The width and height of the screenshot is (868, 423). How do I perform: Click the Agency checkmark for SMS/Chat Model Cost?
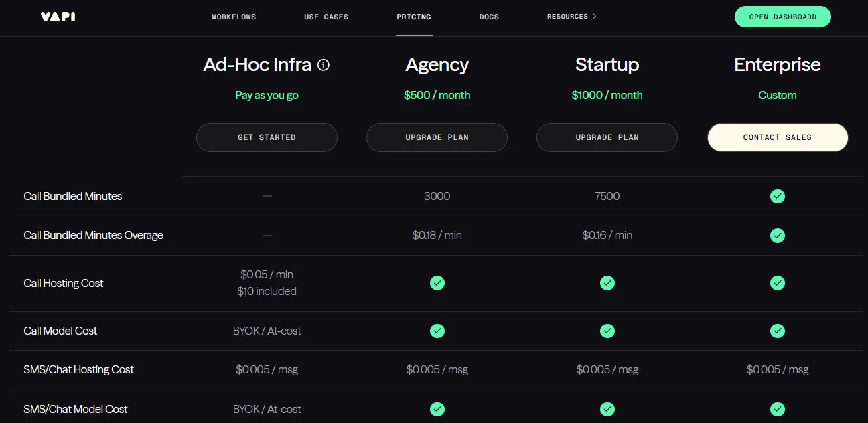pos(437,409)
